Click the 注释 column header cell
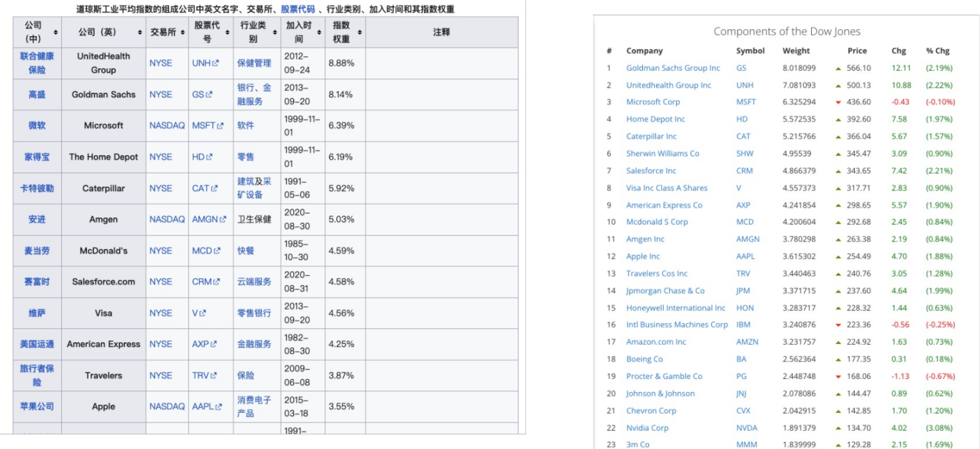980x449 pixels. [441, 33]
